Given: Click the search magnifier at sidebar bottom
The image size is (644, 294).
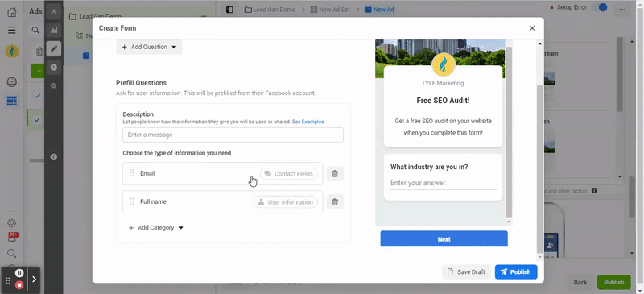Looking at the screenshot, I should tap(12, 253).
